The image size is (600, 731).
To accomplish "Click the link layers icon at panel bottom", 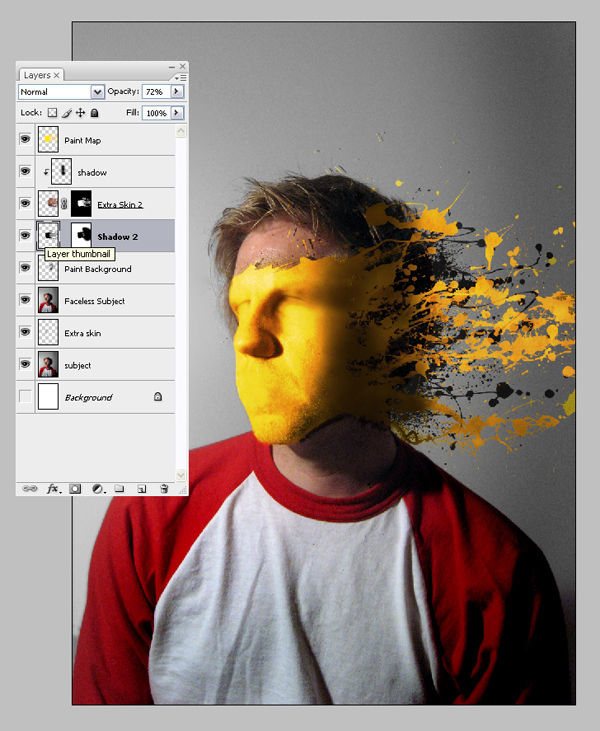I will [30, 489].
